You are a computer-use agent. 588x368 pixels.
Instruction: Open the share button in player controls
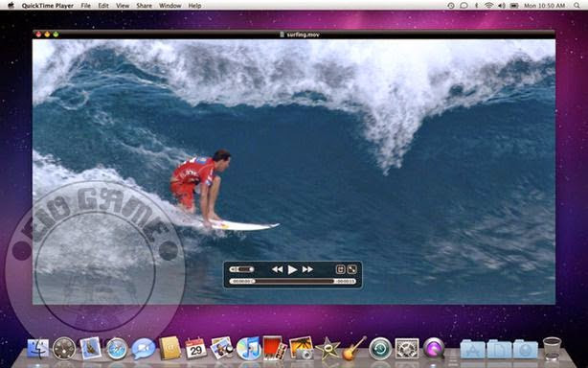click(x=340, y=269)
